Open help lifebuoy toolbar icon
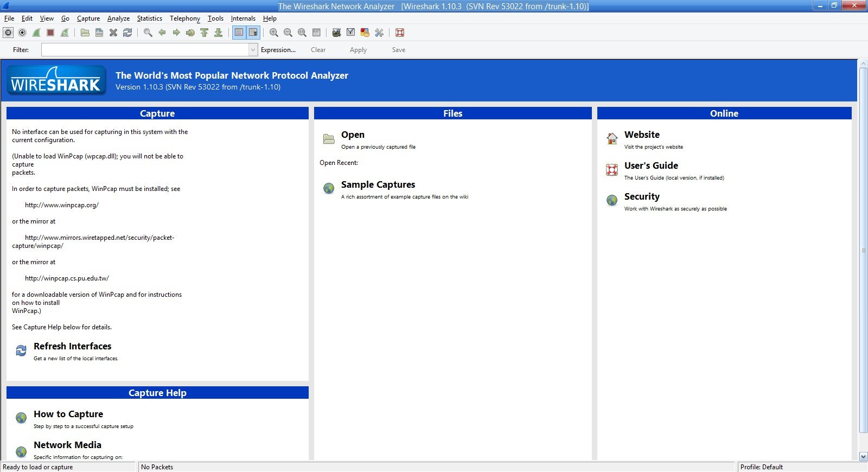The width and height of the screenshot is (868, 472). click(400, 33)
